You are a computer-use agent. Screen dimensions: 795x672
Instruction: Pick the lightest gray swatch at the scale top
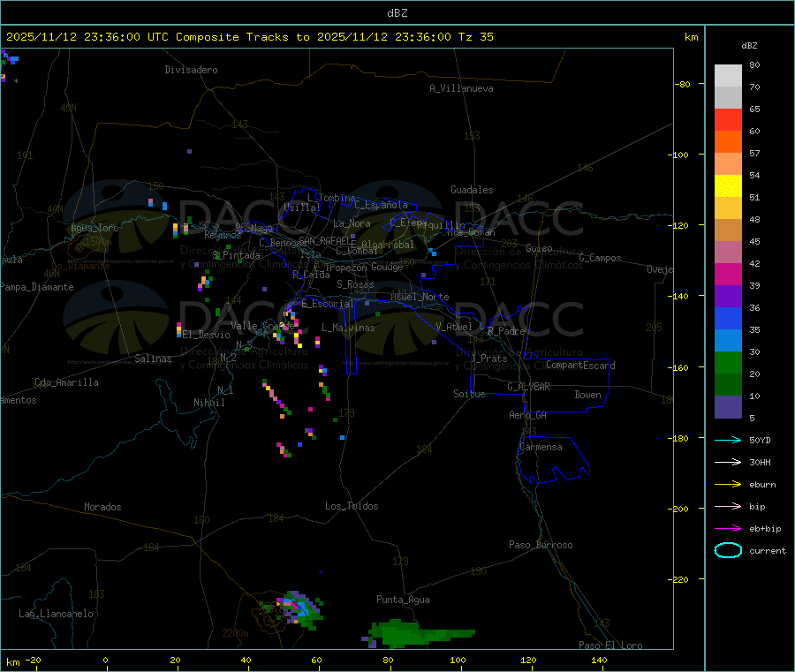(x=728, y=76)
